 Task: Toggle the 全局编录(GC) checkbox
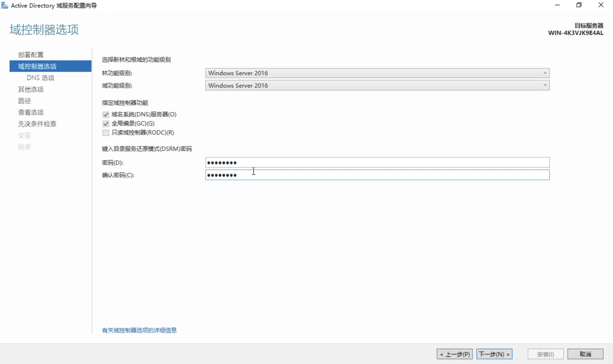(x=106, y=124)
